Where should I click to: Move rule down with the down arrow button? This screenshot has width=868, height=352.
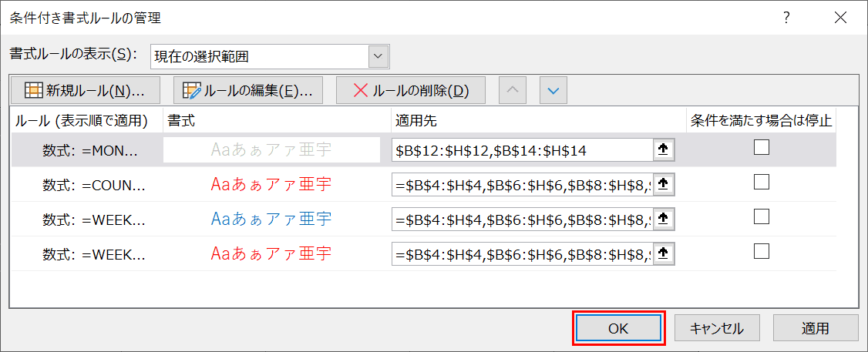click(553, 91)
